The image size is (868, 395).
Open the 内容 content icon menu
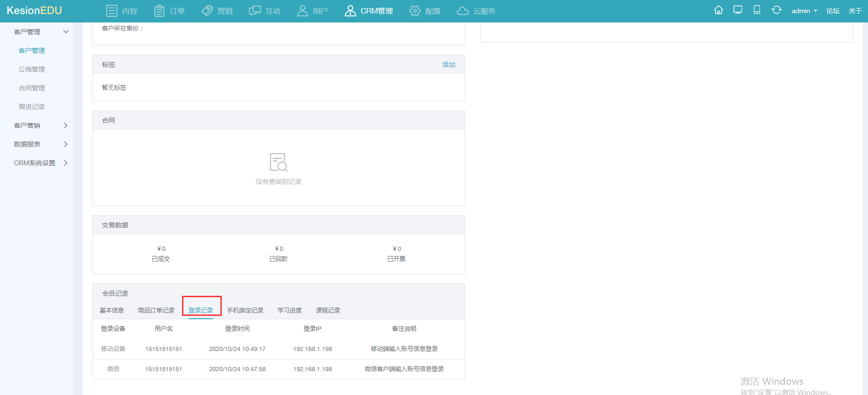(112, 11)
